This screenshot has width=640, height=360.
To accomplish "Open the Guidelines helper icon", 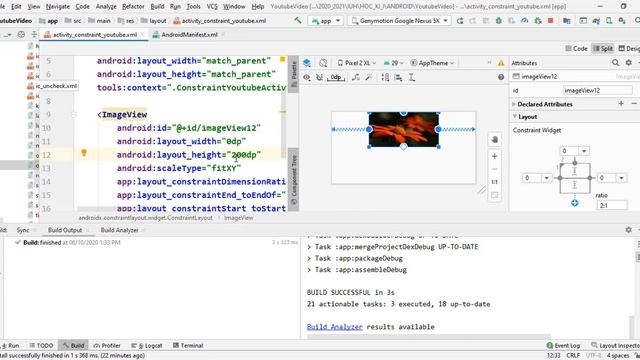I will 412,77.
